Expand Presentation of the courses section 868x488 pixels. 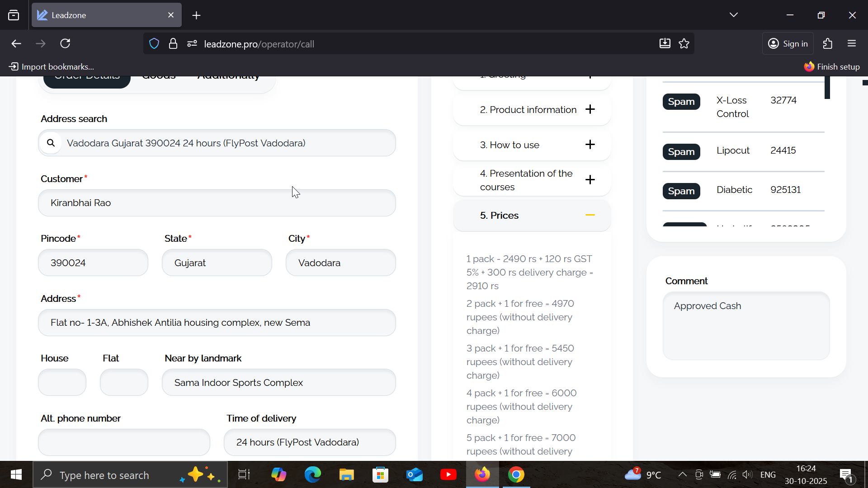point(590,180)
